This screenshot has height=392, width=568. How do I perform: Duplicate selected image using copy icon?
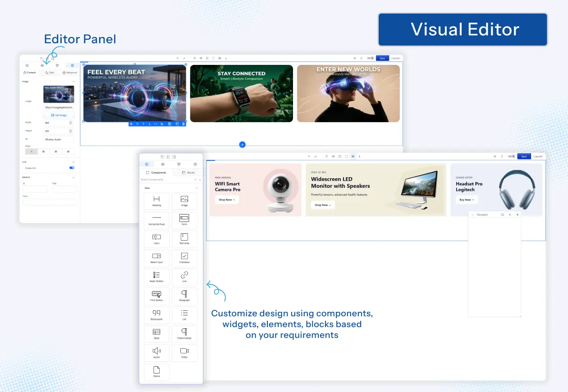(177, 124)
